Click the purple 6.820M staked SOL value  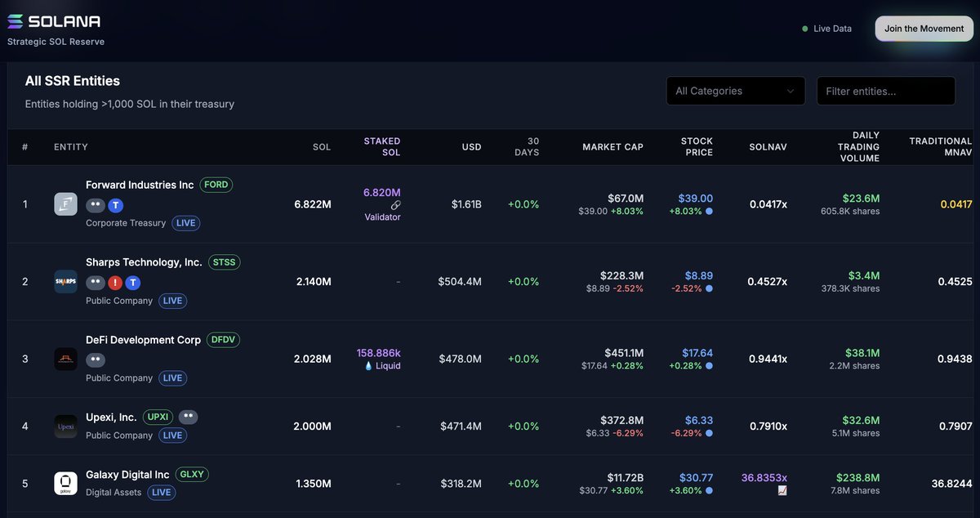click(382, 192)
